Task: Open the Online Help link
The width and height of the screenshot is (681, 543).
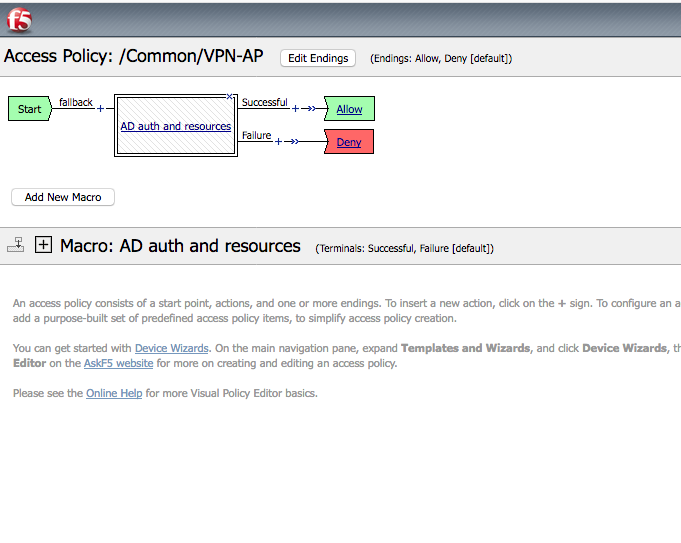Action: 114,393
